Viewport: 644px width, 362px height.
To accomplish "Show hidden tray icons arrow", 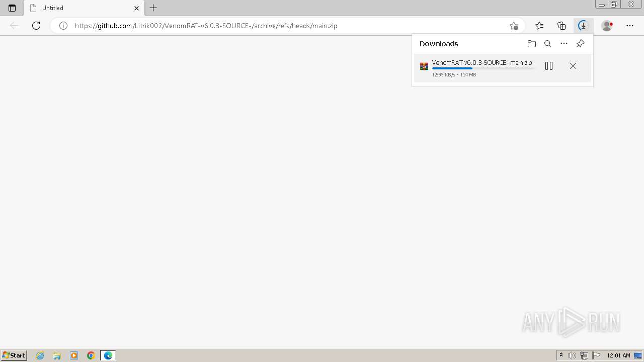I will pos(561,355).
